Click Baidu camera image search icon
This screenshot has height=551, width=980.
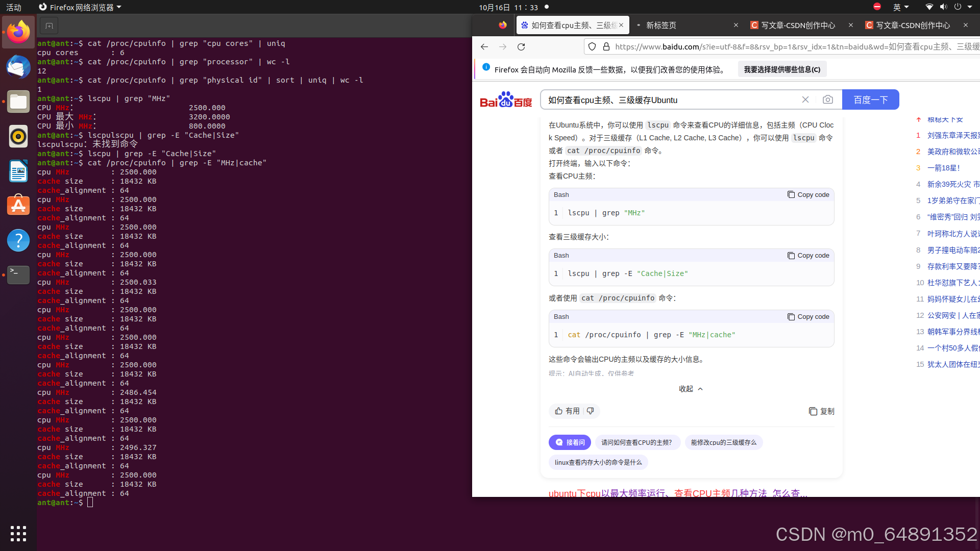[827, 100]
